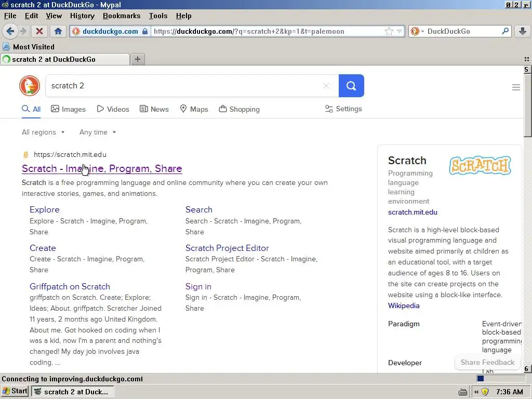Switch to the Images results tab
Viewport: 532px width, 399px height.
tap(68, 109)
